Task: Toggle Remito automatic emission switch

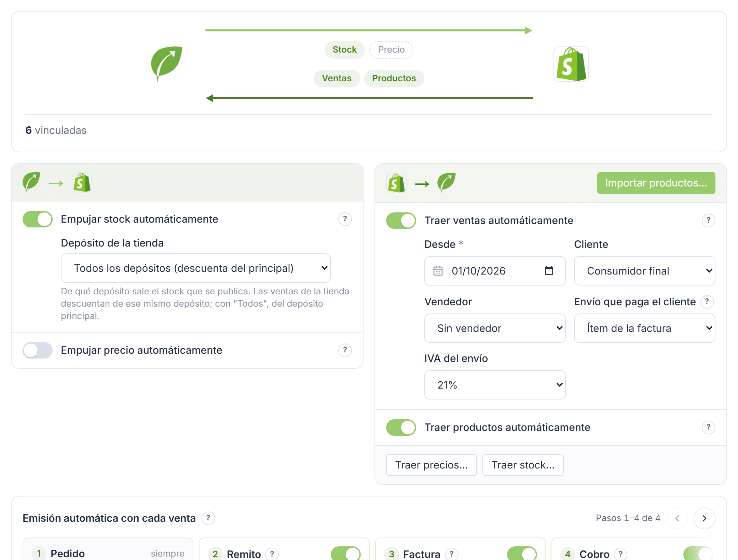Action: pos(346,553)
